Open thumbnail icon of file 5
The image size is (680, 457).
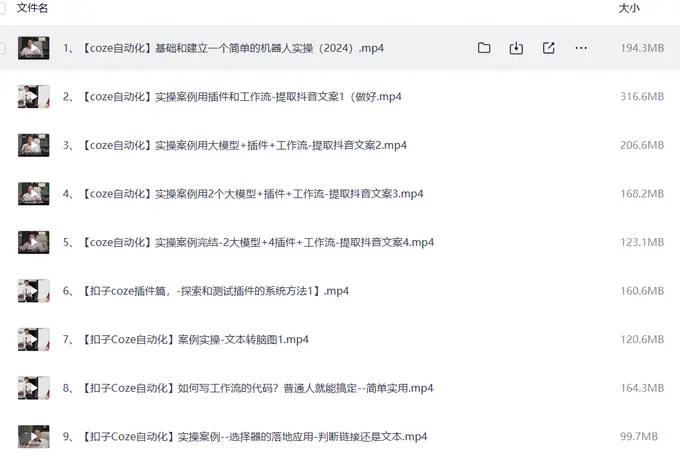33,242
